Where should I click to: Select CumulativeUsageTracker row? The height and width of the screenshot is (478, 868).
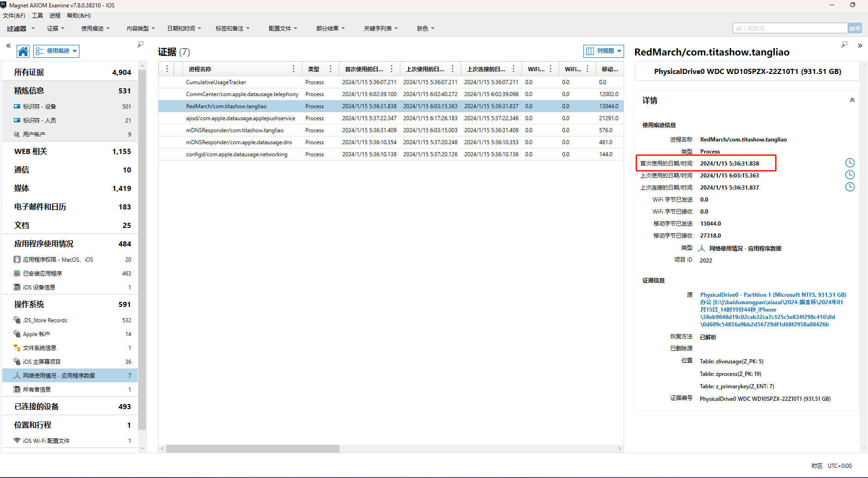[x=391, y=82]
